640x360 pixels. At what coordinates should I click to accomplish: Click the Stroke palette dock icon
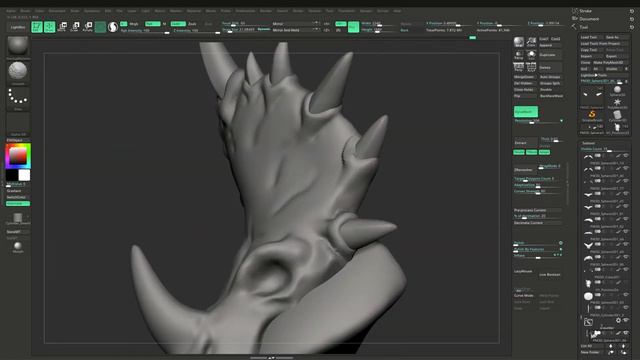575,11
